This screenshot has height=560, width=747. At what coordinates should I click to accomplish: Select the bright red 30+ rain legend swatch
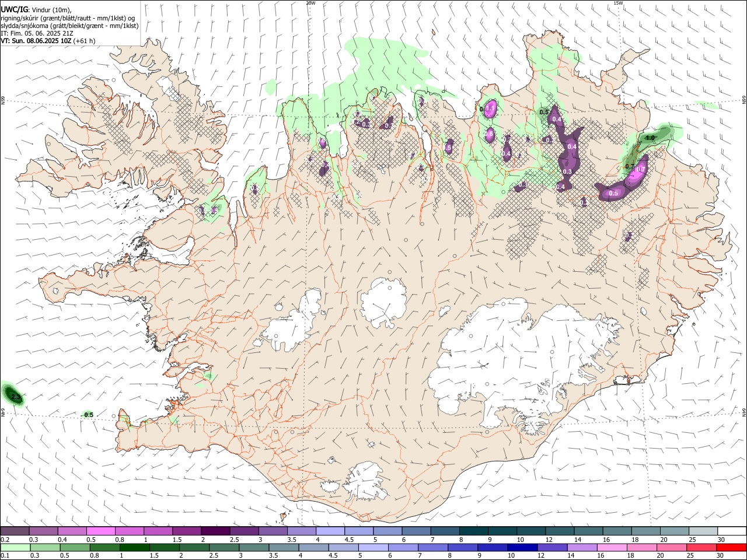coord(732,548)
